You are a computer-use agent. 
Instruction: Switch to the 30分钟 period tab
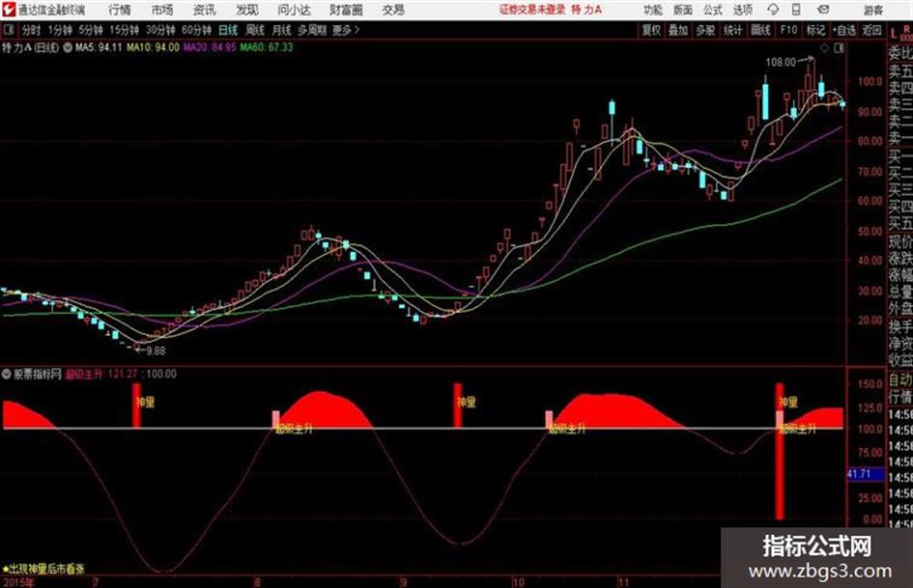pyautogui.click(x=160, y=30)
